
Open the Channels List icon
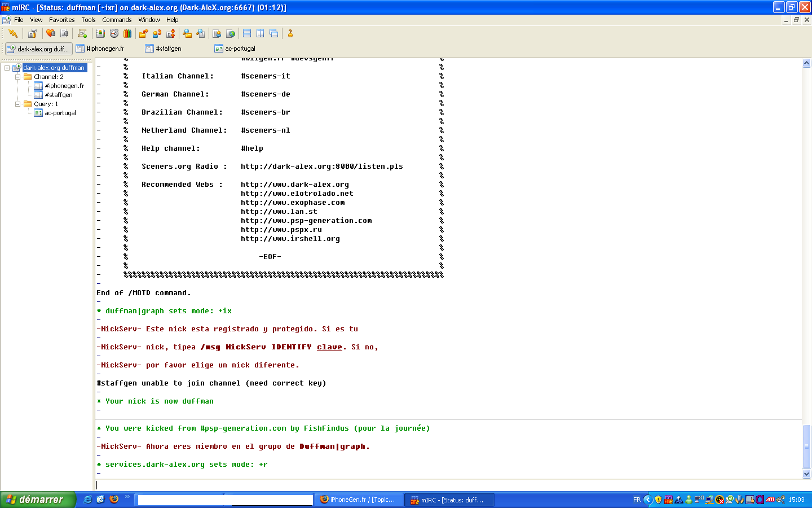tap(64, 33)
